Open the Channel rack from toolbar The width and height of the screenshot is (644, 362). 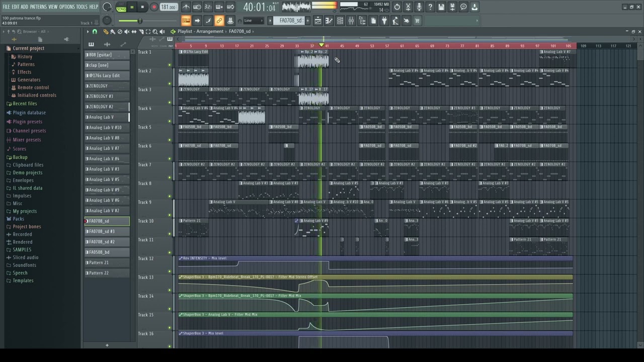340,21
